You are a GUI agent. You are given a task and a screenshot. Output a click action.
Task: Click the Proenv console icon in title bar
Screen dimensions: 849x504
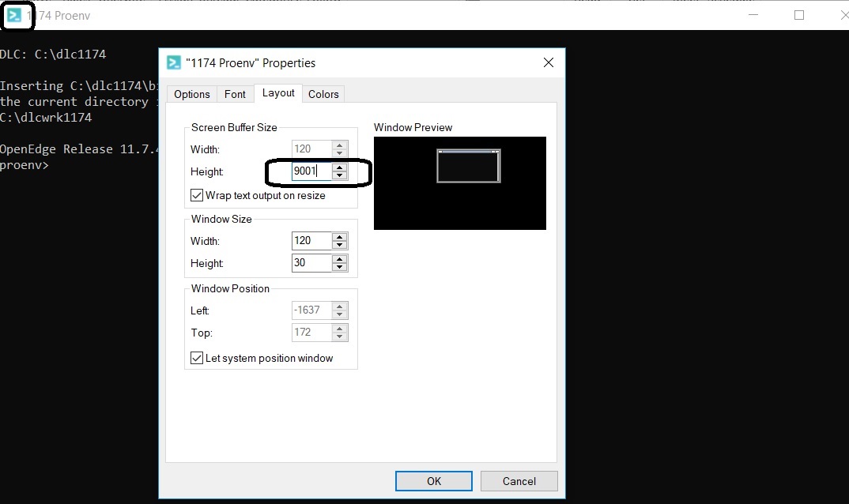tap(14, 15)
